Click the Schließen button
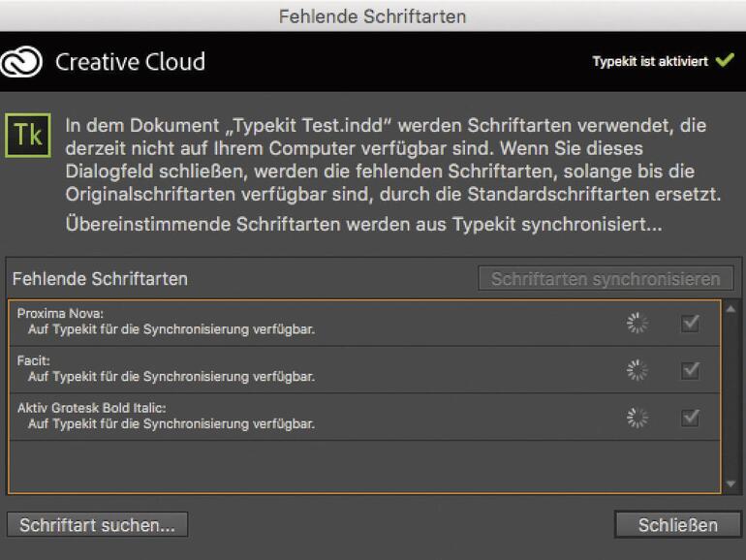 [x=678, y=525]
